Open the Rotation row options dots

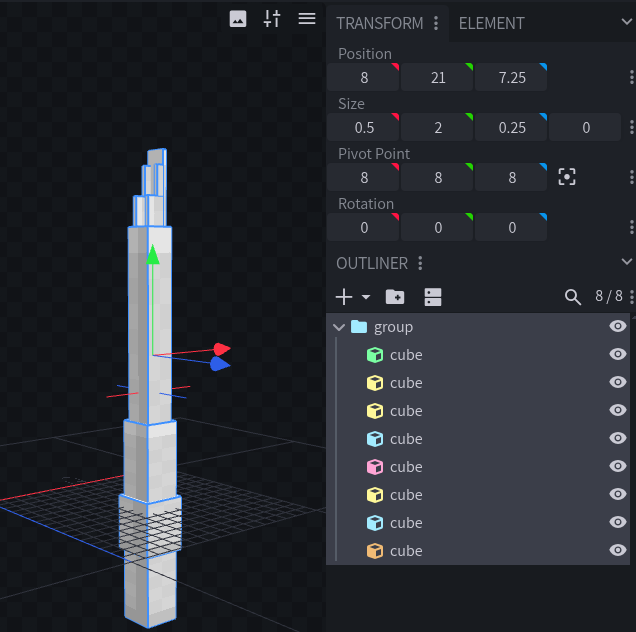[x=632, y=227]
